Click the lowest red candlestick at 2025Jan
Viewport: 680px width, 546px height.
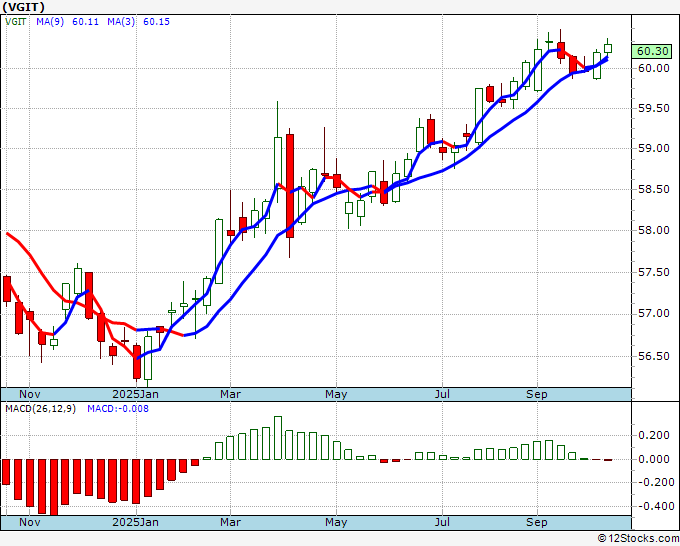(x=137, y=362)
